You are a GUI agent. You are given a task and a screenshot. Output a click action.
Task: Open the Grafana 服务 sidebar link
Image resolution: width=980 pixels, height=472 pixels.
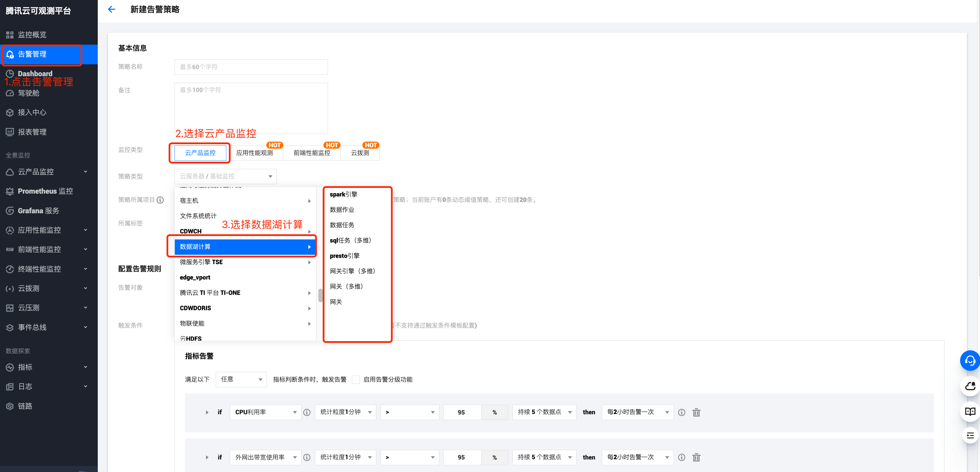coord(38,210)
